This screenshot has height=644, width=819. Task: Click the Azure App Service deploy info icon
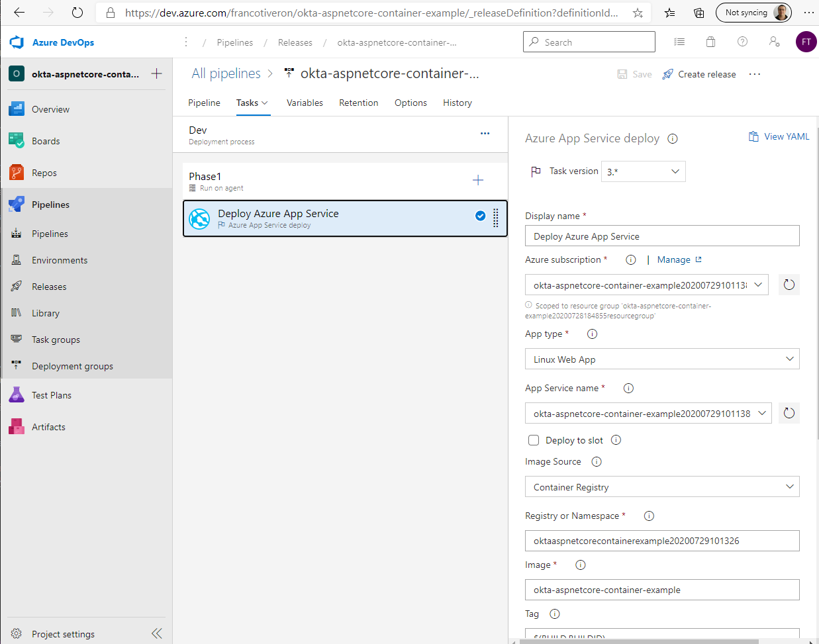(x=673, y=138)
